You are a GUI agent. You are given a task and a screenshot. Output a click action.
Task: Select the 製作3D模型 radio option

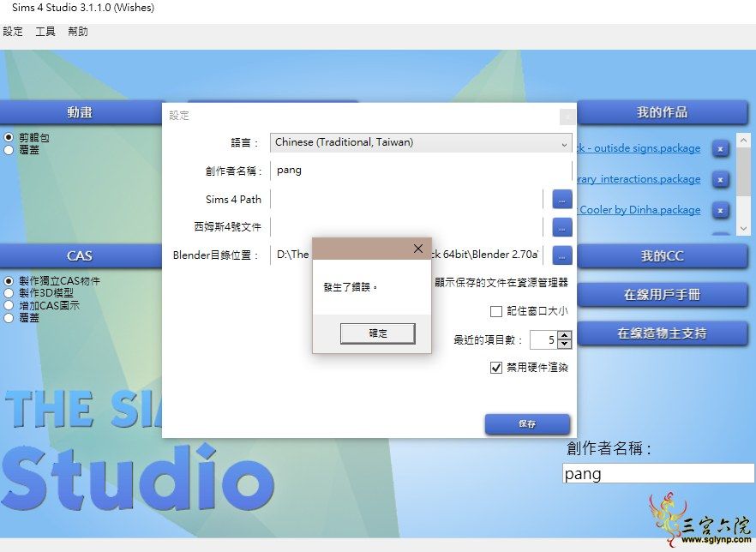(x=9, y=293)
